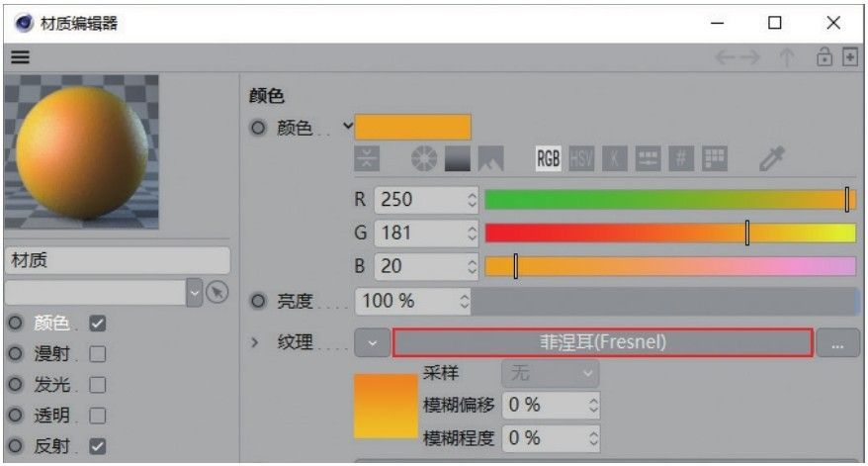This screenshot has width=868, height=466.
Task: Disable the 反射 channel checkbox
Action: 97,446
